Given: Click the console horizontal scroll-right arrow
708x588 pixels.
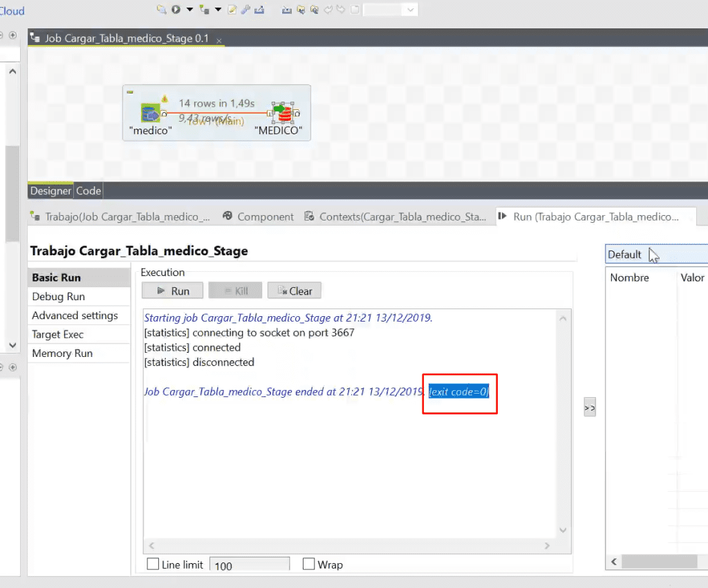Looking at the screenshot, I should pyautogui.click(x=548, y=546).
